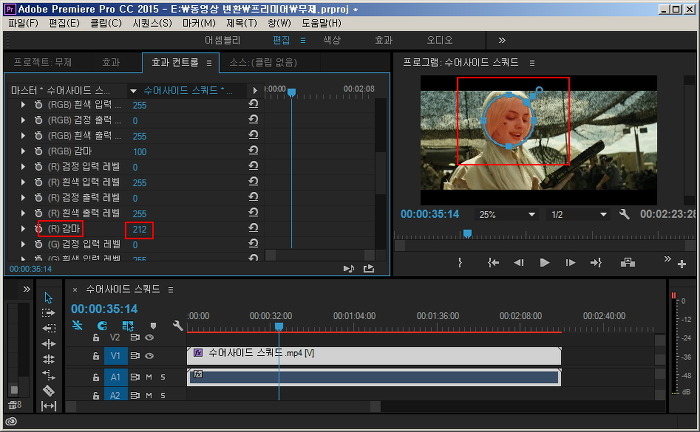This screenshot has width=700, height=432.
Task: Click the timeline playhead at 00:00:35:14
Action: (279, 327)
